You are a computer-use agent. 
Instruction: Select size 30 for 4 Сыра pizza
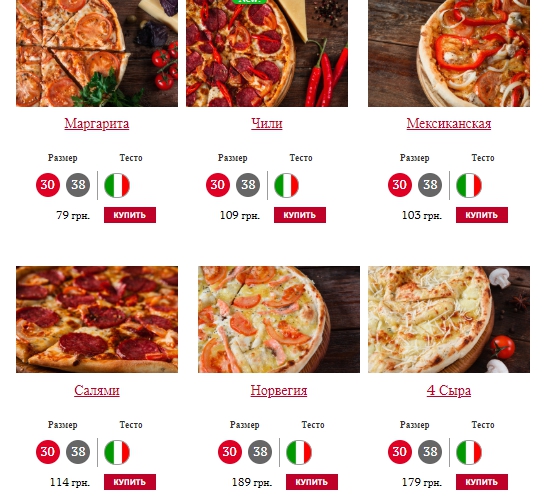click(400, 452)
